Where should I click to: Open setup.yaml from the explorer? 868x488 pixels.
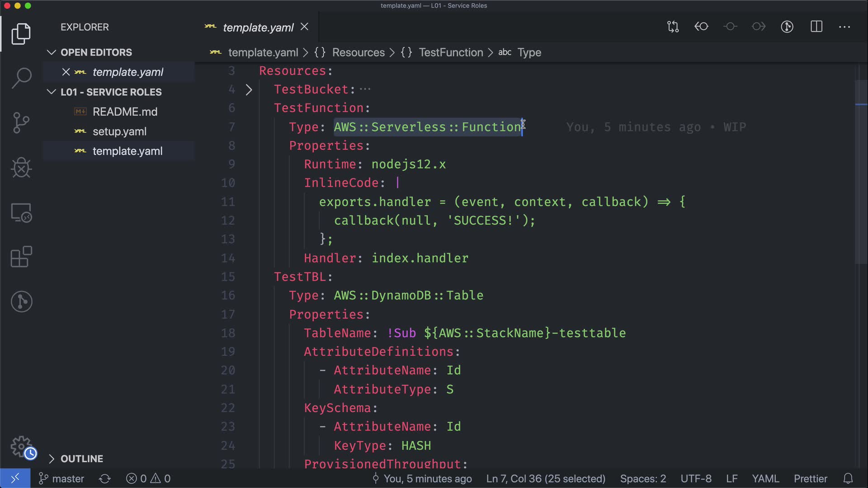(x=119, y=131)
